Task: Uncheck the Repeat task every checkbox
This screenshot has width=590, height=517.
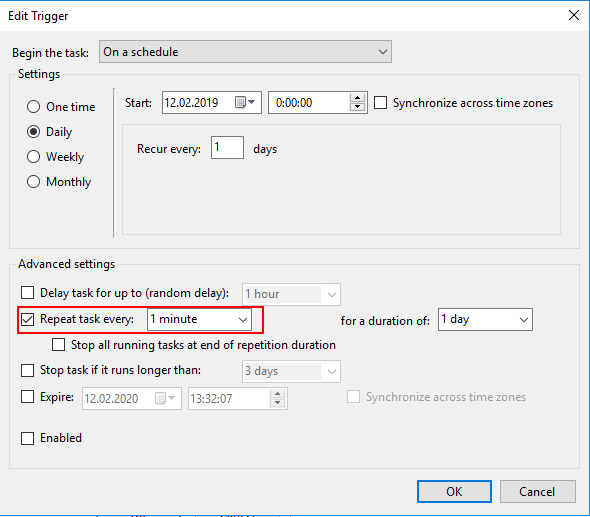Action: pyautogui.click(x=27, y=319)
